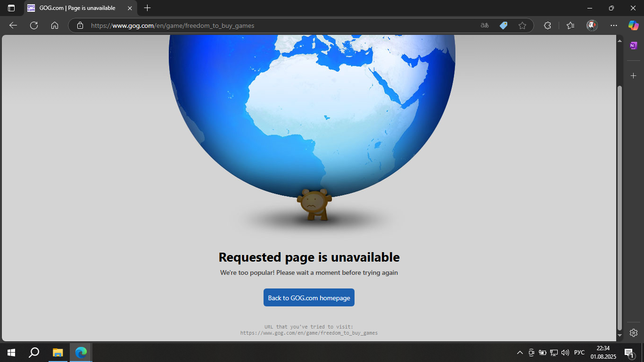Click the page vertical scrollbar thumb
The height and width of the screenshot is (362, 644).
pyautogui.click(x=620, y=207)
